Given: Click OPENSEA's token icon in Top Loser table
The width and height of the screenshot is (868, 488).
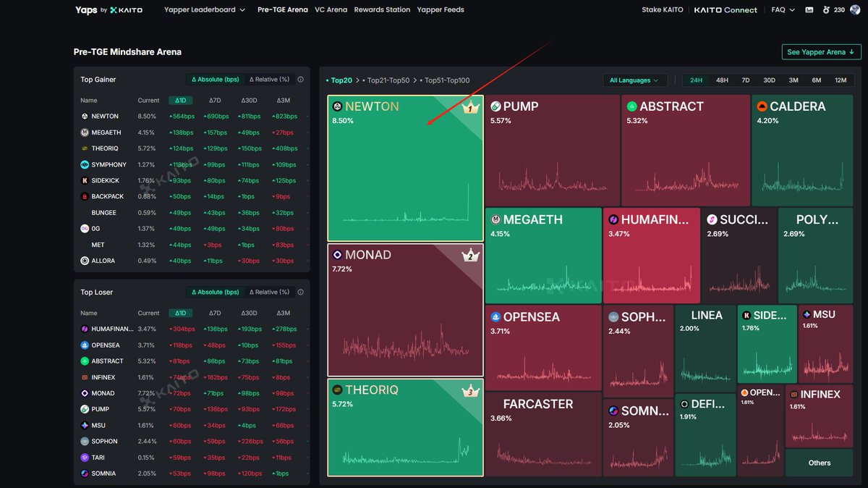Looking at the screenshot, I should tap(85, 345).
